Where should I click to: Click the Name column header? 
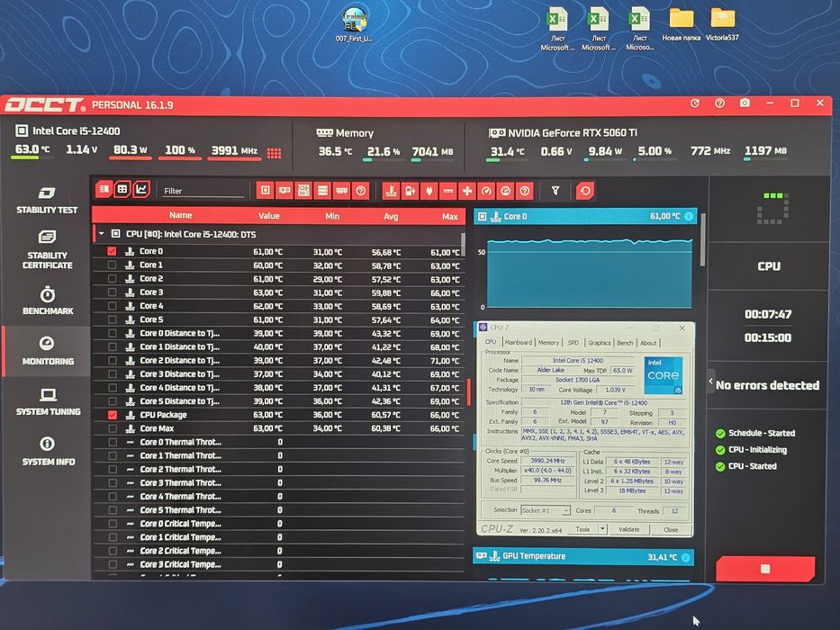coord(181,215)
